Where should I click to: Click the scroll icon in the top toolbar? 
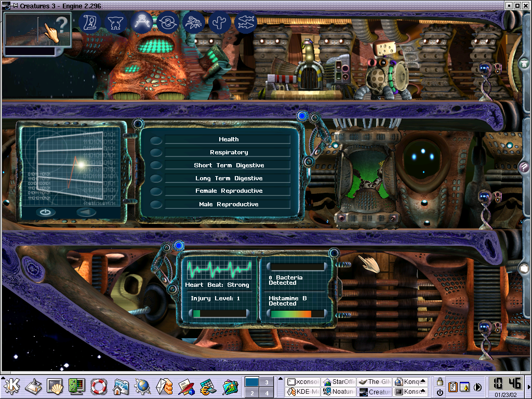92,23
